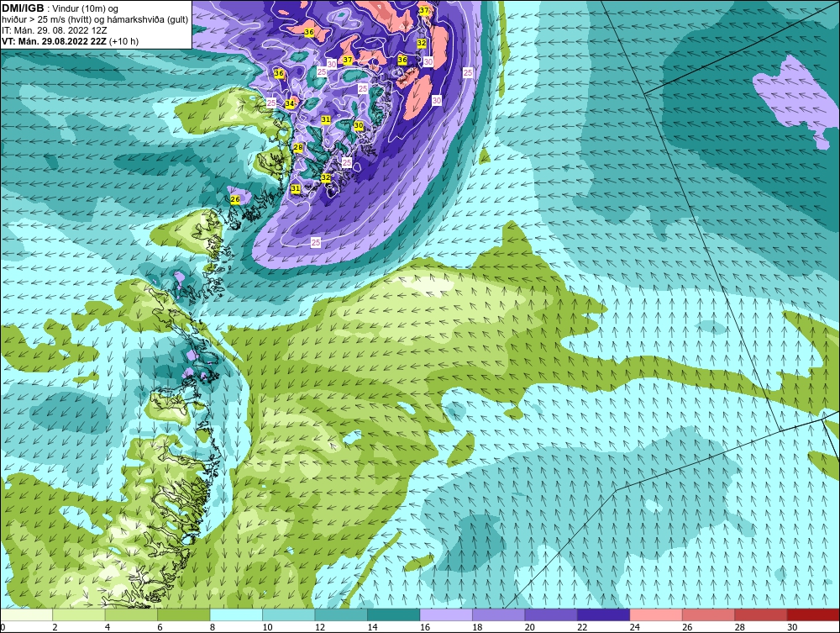Screen dimensions: 840x633
Task: Click the yellow "28" max gust label on the map
Action: pyautogui.click(x=298, y=147)
